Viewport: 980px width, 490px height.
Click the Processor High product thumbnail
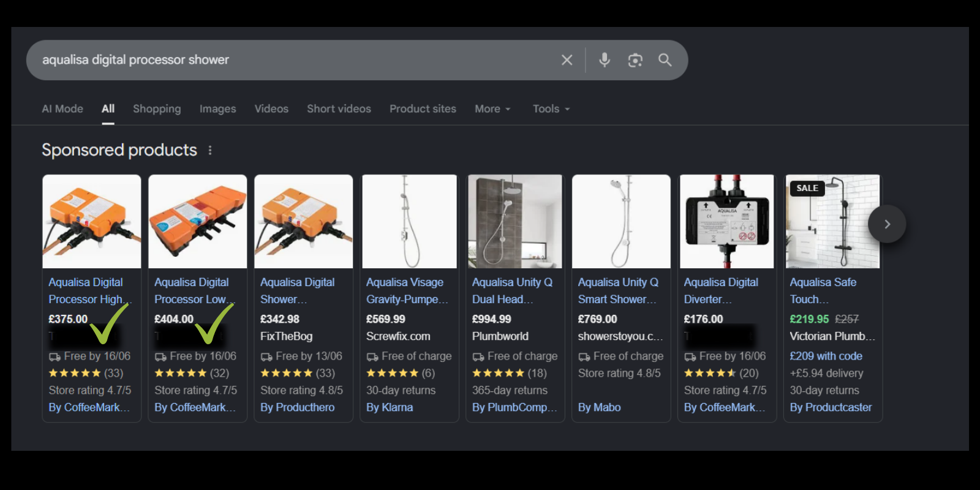click(x=92, y=222)
